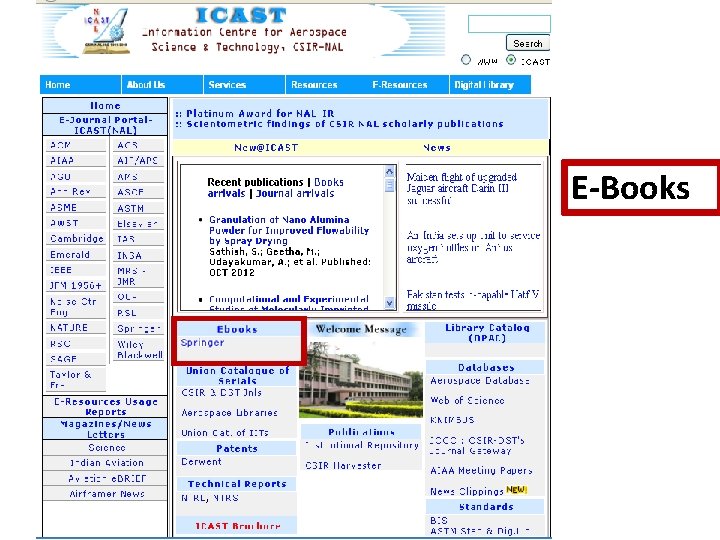Open Library Catalog (OPAC) link
720x540 pixels.
[x=487, y=333]
